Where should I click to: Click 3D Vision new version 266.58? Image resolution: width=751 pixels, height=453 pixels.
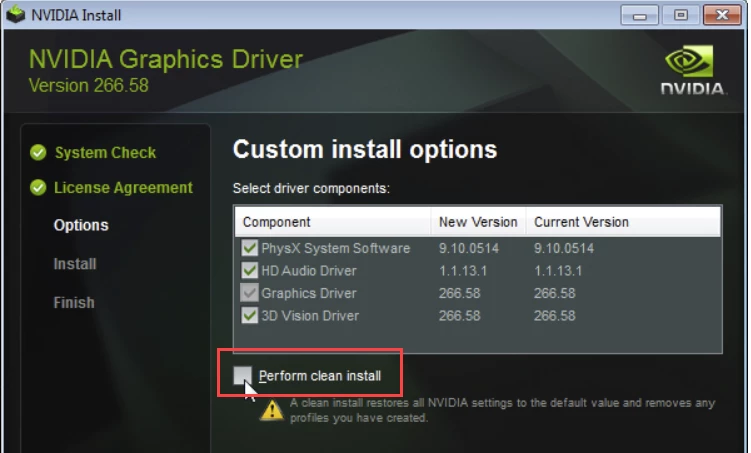[459, 316]
